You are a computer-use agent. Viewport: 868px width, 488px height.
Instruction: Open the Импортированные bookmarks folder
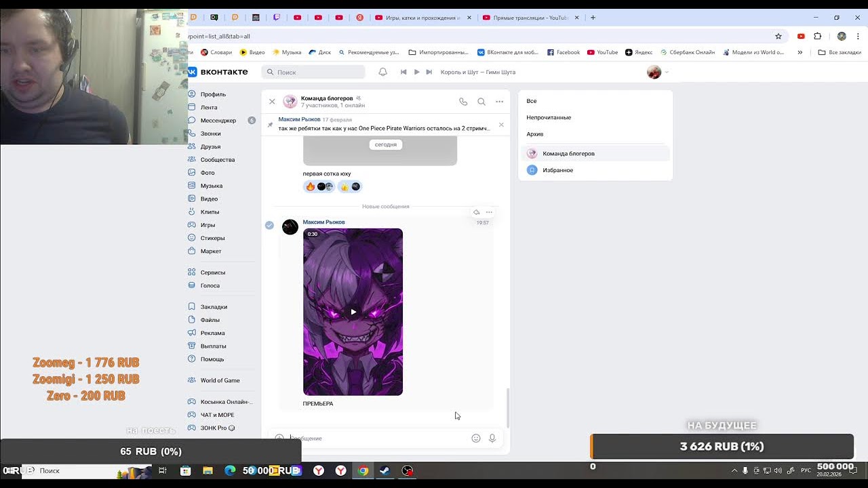pos(439,52)
